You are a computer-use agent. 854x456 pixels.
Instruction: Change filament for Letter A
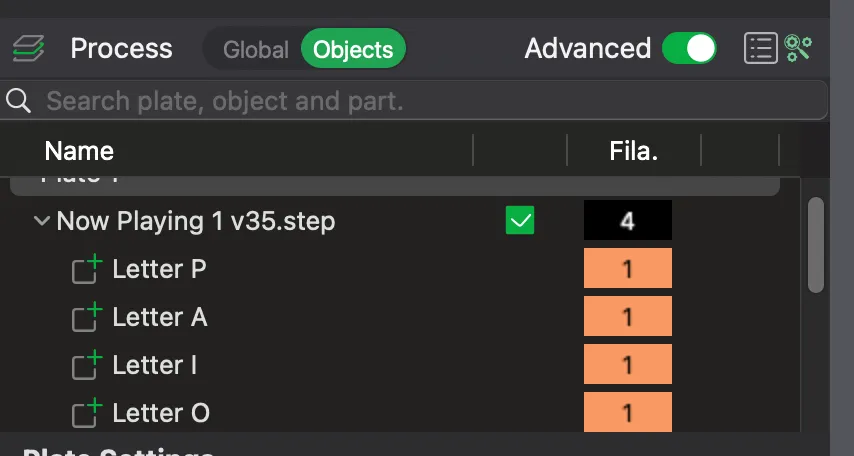click(x=627, y=317)
